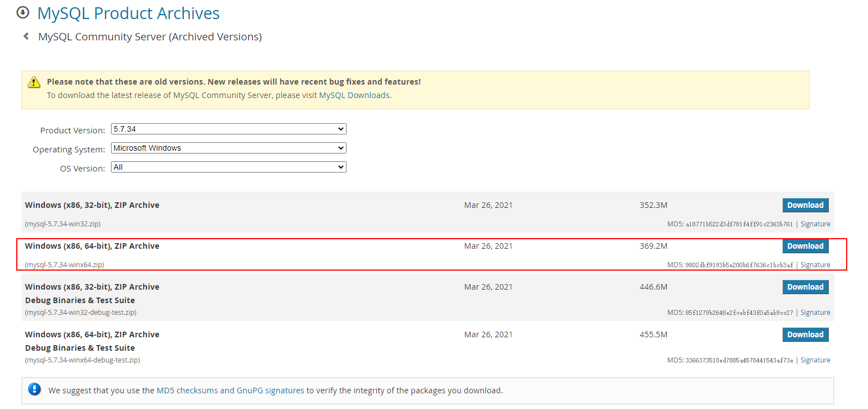The image size is (868, 409).
Task: Click MySQL Community Server (Archived Versions) title
Action: point(150,37)
